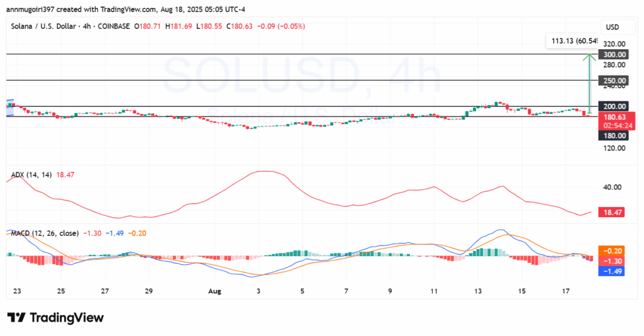Click the Aug month label on the time axis
This screenshot has height=336, width=644.
pyautogui.click(x=214, y=291)
